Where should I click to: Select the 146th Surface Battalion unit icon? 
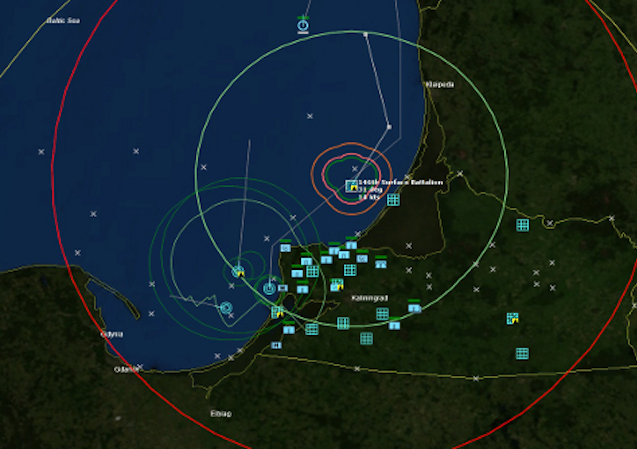pyautogui.click(x=351, y=186)
